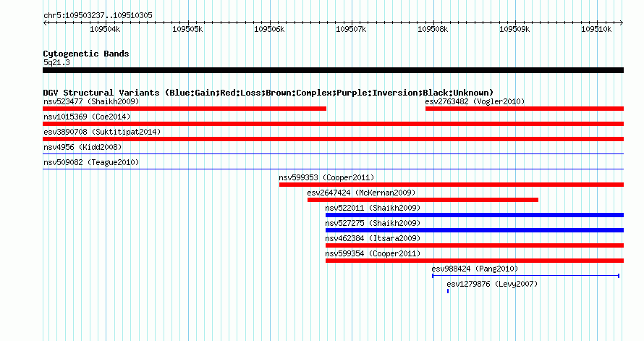The image size is (644, 341).
Task: Click the Cytogenetic Bands track title
Action: (86, 54)
